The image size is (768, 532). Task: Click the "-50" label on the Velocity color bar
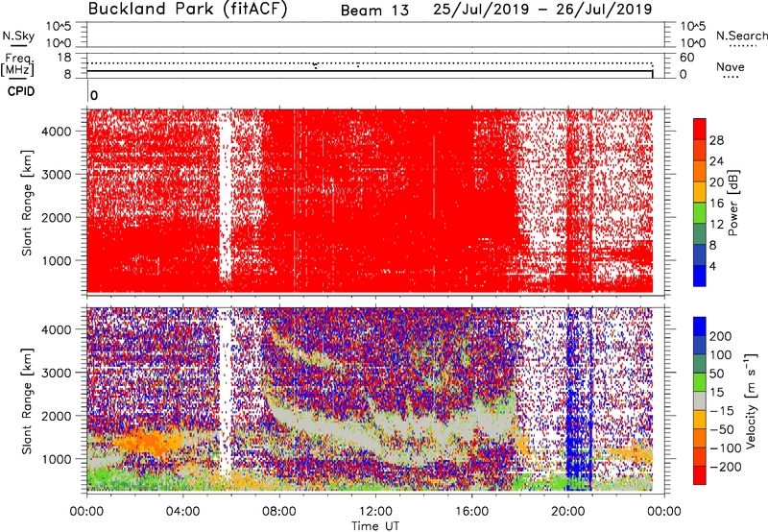[x=722, y=429]
